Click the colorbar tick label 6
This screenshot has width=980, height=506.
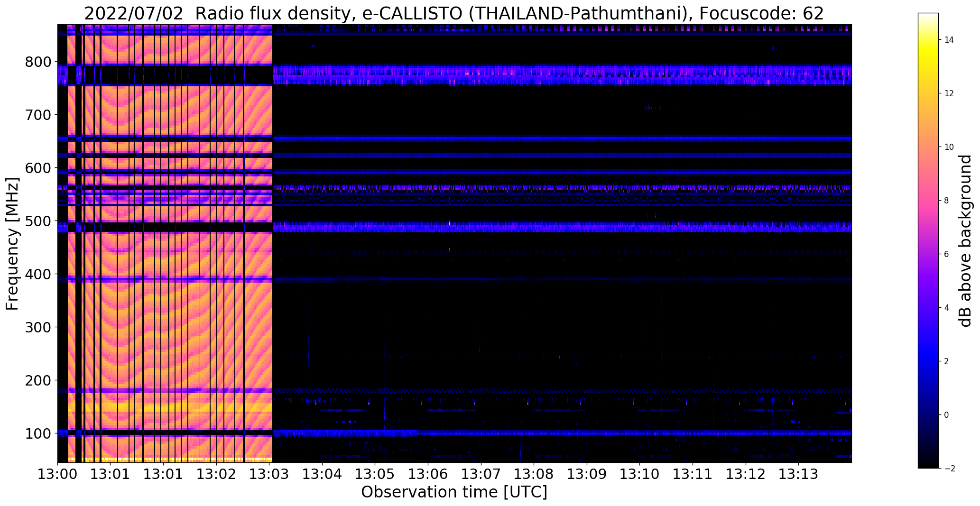946,254
